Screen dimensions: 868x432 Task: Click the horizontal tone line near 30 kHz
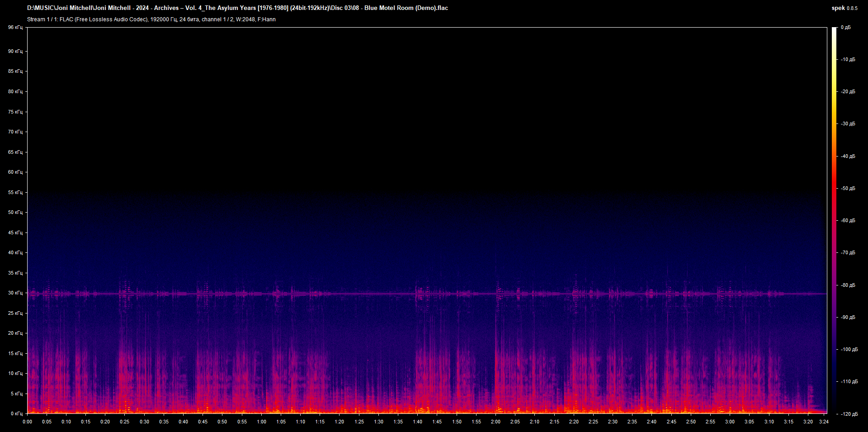pos(429,293)
